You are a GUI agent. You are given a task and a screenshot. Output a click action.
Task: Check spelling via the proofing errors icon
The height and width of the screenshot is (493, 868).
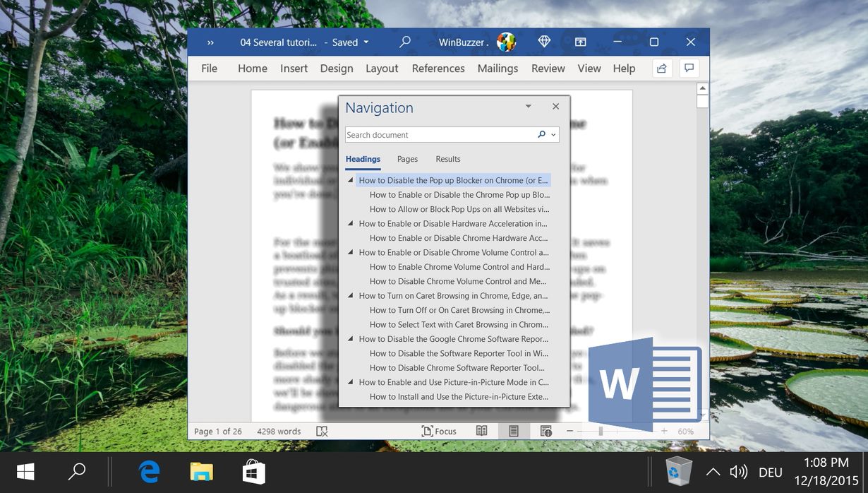(322, 431)
